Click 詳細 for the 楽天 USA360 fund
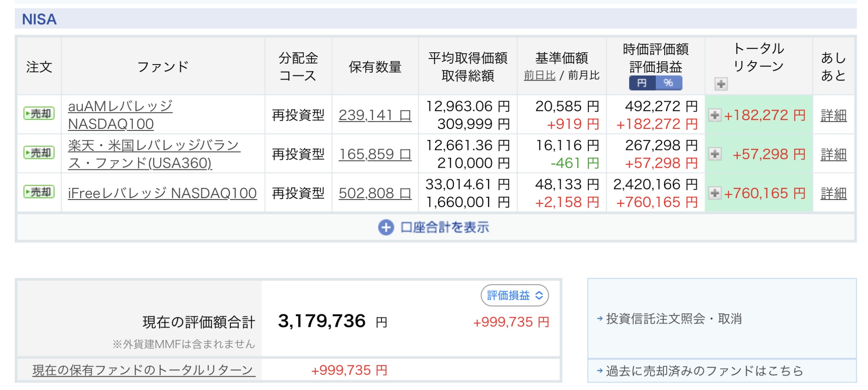The height and width of the screenshot is (390, 868). click(x=833, y=154)
